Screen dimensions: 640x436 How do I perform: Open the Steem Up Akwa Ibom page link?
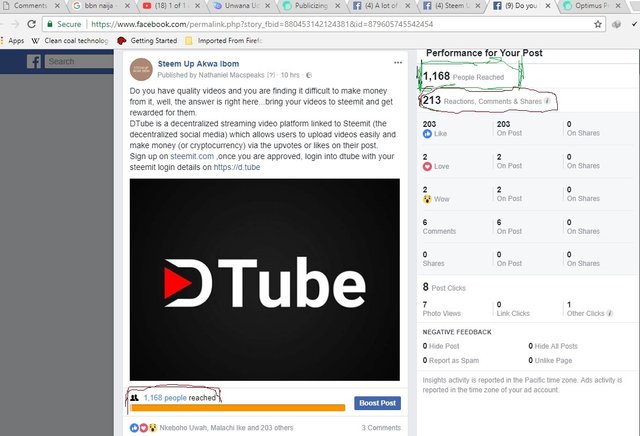198,64
